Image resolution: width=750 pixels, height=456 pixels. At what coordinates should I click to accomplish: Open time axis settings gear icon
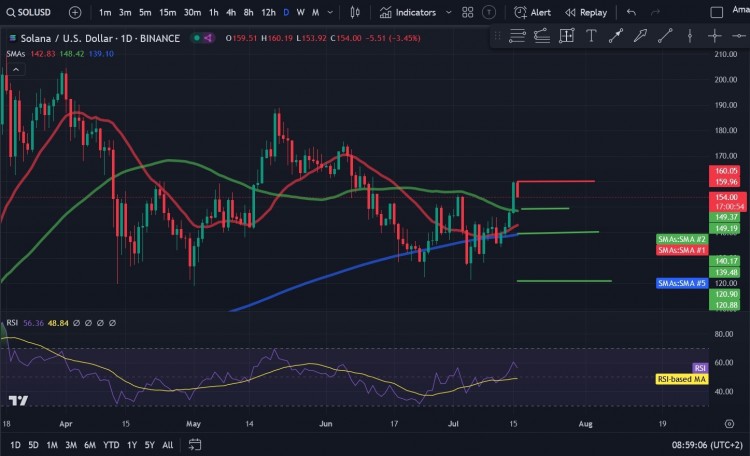729,423
